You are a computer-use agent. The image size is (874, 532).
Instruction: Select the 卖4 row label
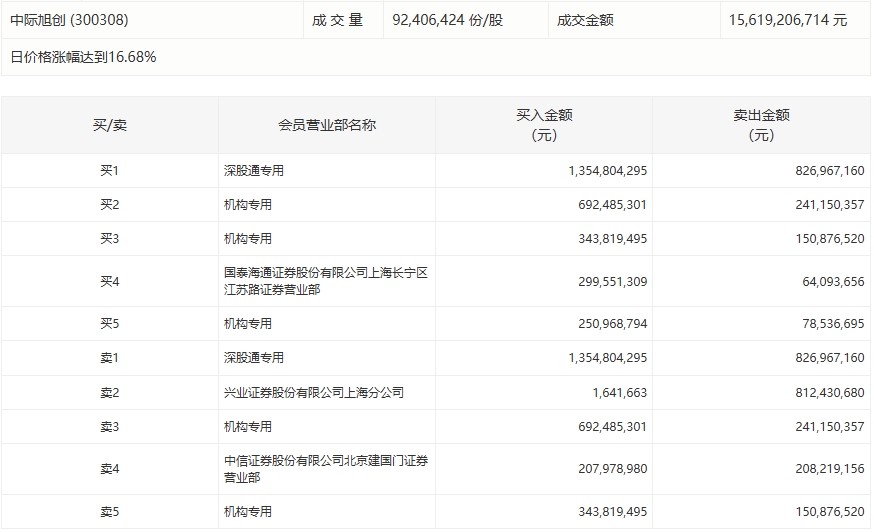pos(110,469)
